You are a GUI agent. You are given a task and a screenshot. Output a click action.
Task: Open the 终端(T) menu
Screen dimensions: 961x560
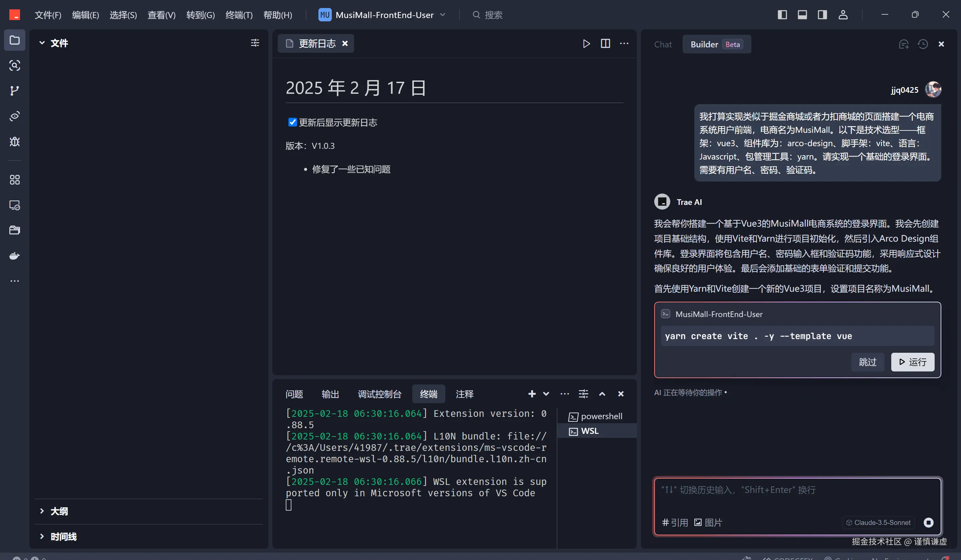coord(239,15)
